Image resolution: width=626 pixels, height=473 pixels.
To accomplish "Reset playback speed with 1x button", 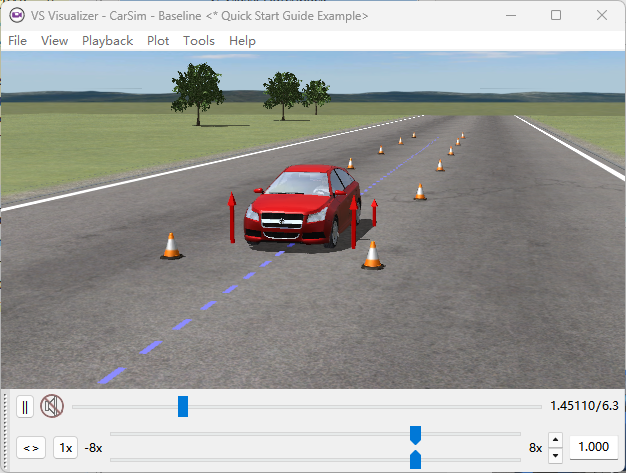I will pos(65,448).
